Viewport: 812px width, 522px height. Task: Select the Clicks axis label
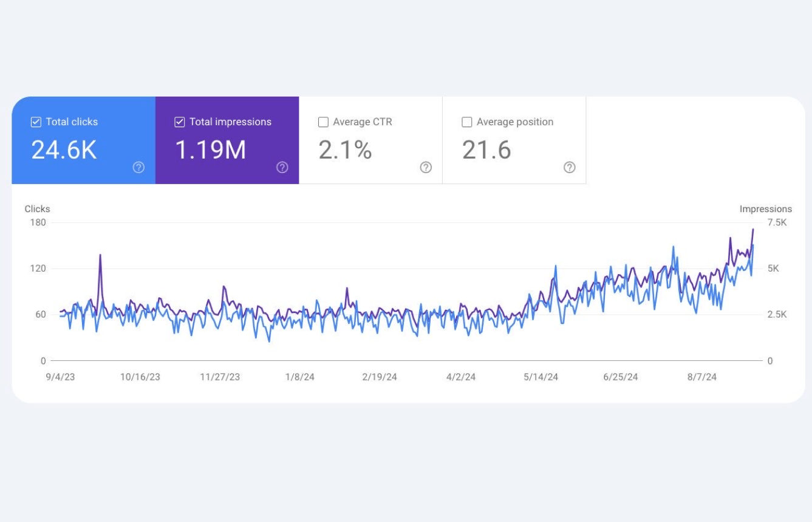point(37,208)
